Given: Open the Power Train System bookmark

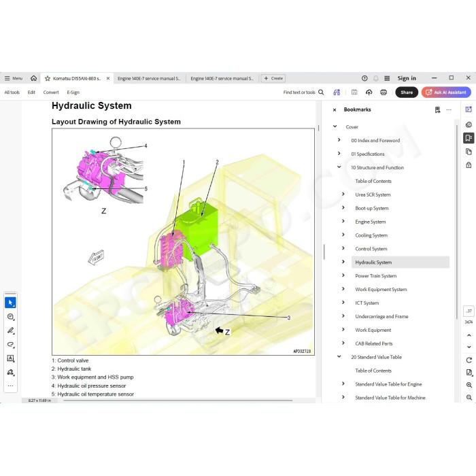Looking at the screenshot, I should pos(376,276).
